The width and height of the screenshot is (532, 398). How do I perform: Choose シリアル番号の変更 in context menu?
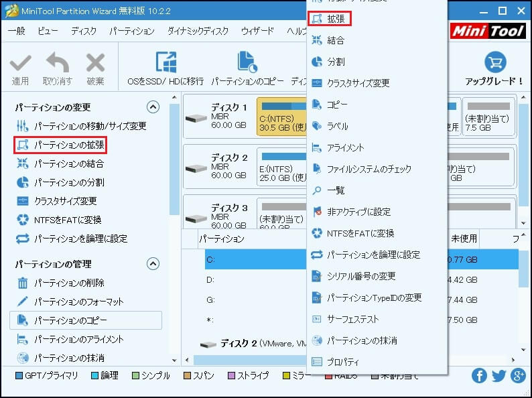click(x=377, y=276)
